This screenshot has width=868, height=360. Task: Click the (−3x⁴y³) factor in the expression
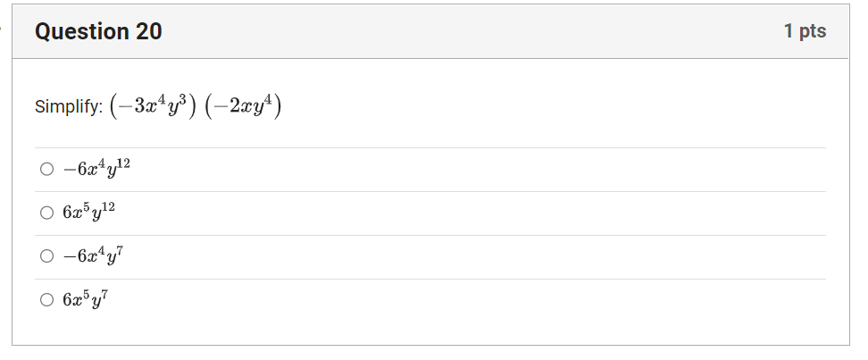tap(153, 105)
